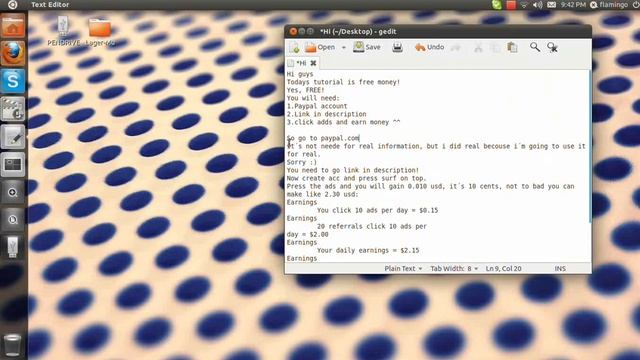Open Ubuntu Dash home button
This screenshot has width=640, height=360.
pyautogui.click(x=13, y=4)
